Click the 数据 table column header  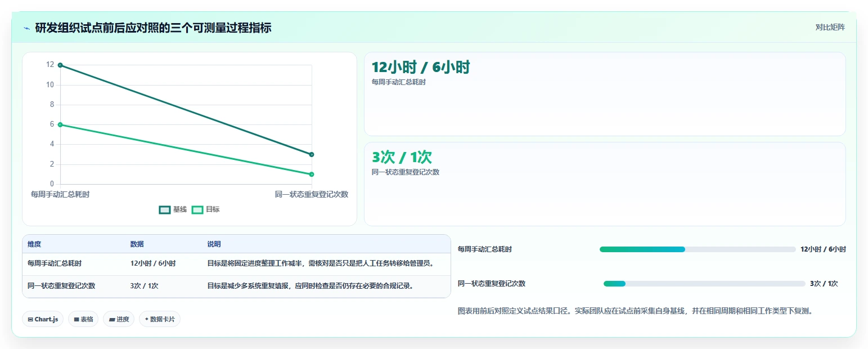click(x=137, y=244)
